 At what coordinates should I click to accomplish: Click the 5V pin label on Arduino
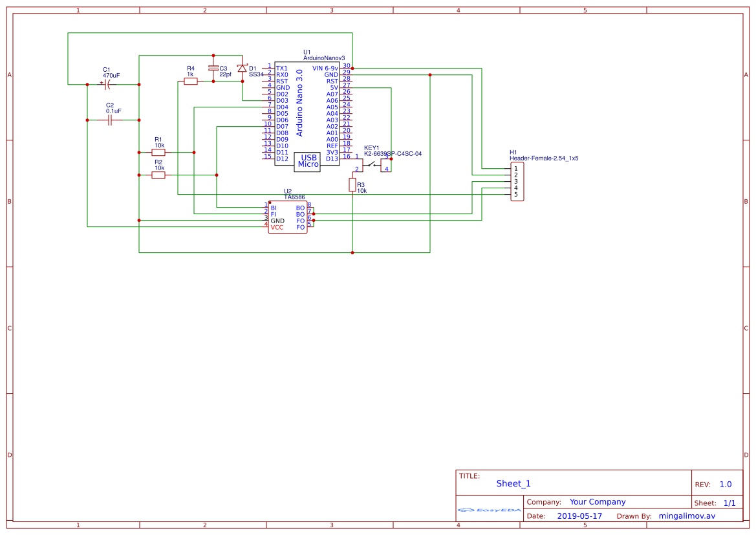point(334,88)
